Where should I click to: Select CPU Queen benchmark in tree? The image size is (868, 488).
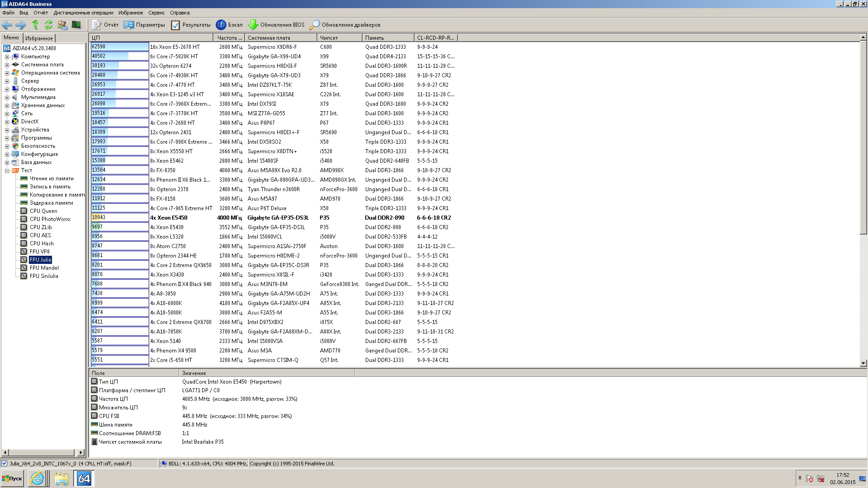43,211
